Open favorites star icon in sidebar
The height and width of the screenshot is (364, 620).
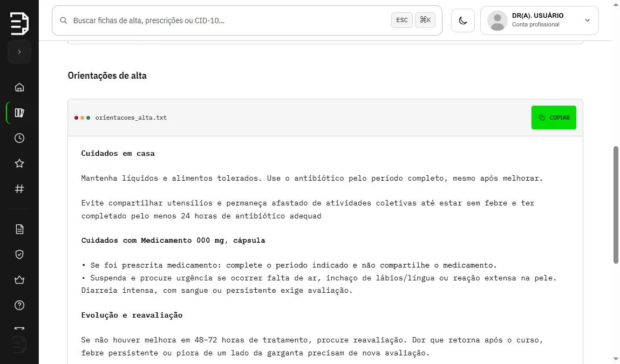pos(19,163)
